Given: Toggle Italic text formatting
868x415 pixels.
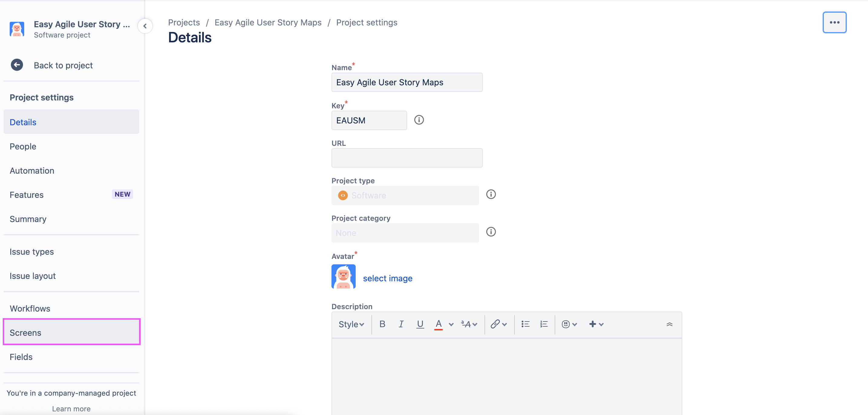Looking at the screenshot, I should click(x=401, y=324).
